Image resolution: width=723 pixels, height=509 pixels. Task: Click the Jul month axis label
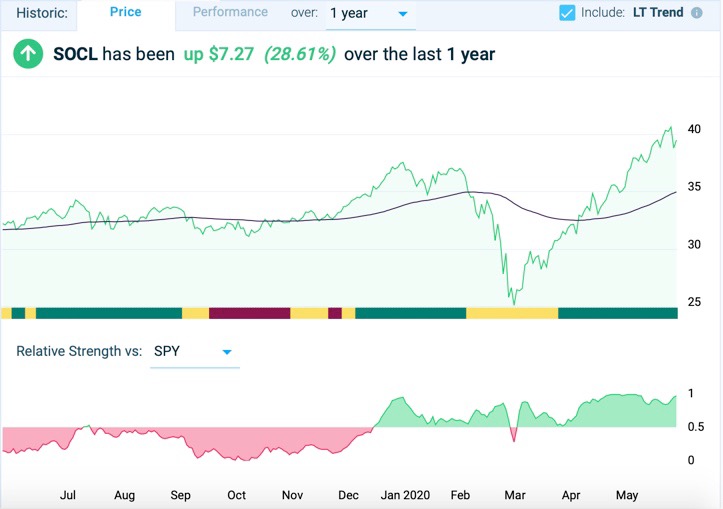(69, 494)
